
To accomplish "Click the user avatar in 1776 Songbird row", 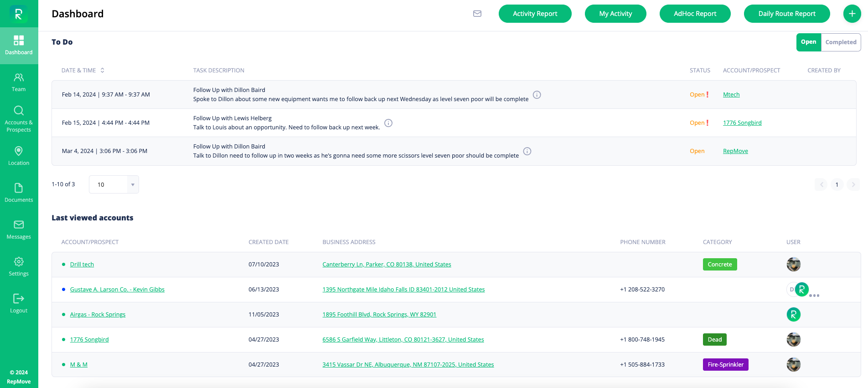I will pyautogui.click(x=794, y=340).
